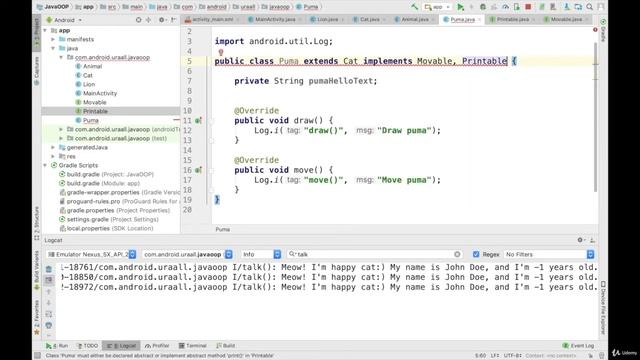Click Logcat scroll-to-end icon
The image size is (640, 360).
pos(49,280)
